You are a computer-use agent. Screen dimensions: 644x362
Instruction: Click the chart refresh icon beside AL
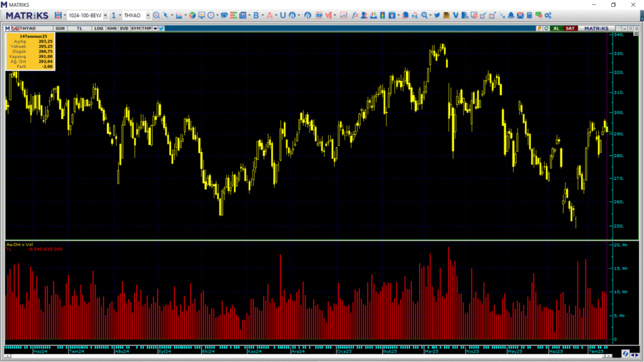(547, 28)
